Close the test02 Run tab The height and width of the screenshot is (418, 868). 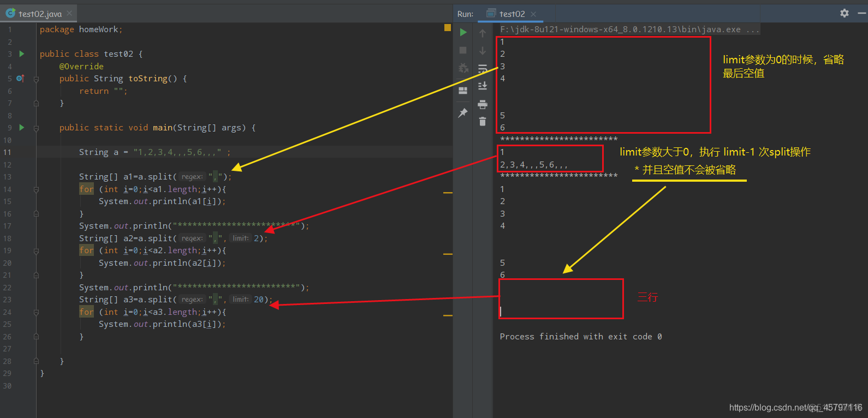533,14
